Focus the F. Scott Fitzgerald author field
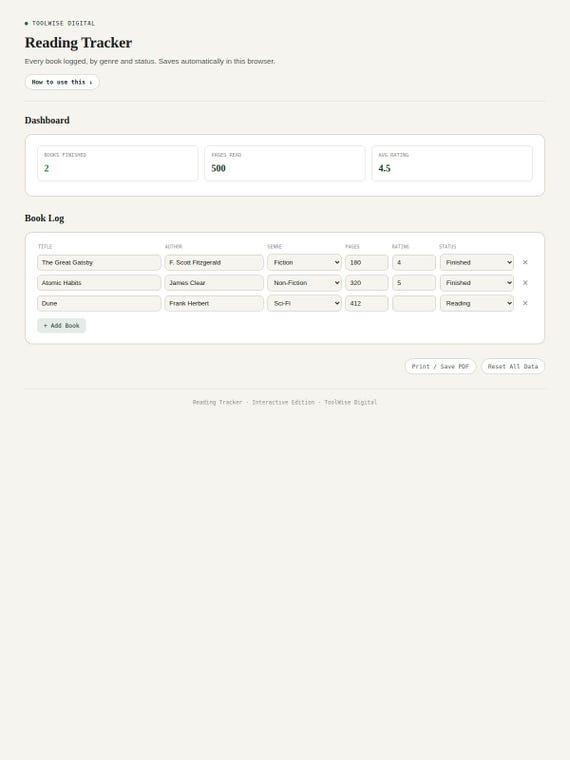 click(x=214, y=262)
